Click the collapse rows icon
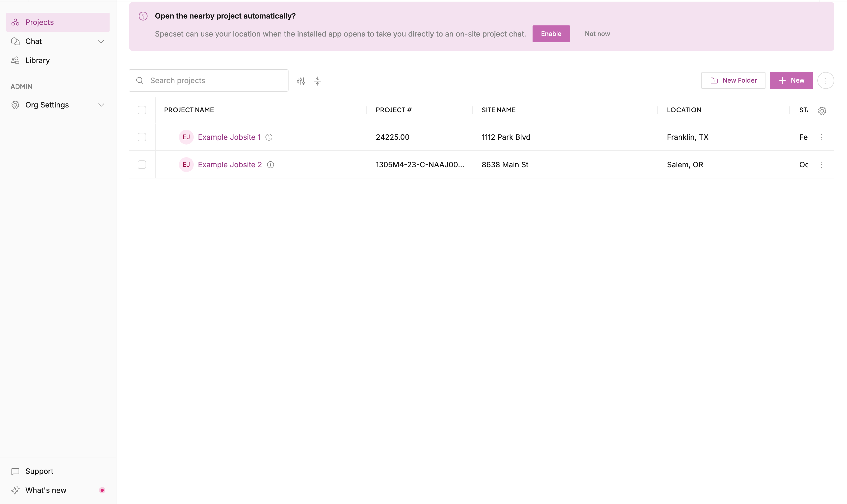Viewport: 847px width, 504px height. coord(318,81)
